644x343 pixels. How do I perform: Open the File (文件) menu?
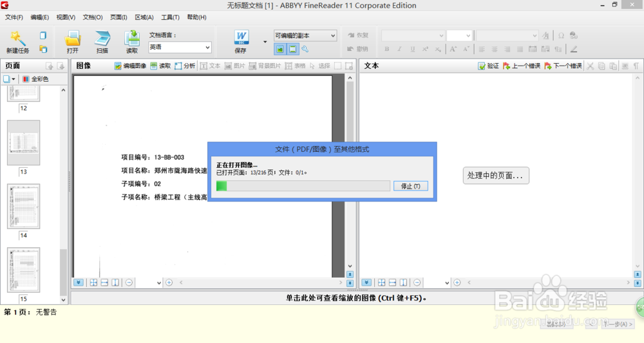(x=14, y=17)
